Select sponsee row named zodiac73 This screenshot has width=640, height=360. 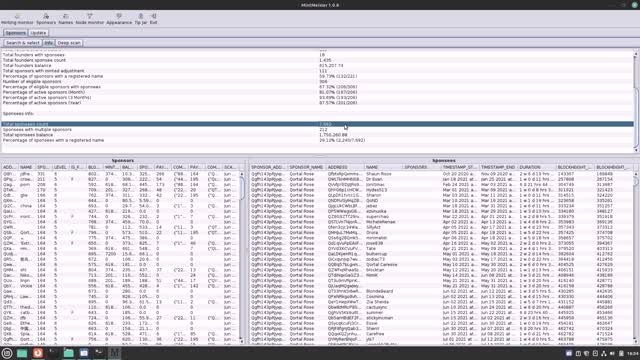(x=441, y=259)
